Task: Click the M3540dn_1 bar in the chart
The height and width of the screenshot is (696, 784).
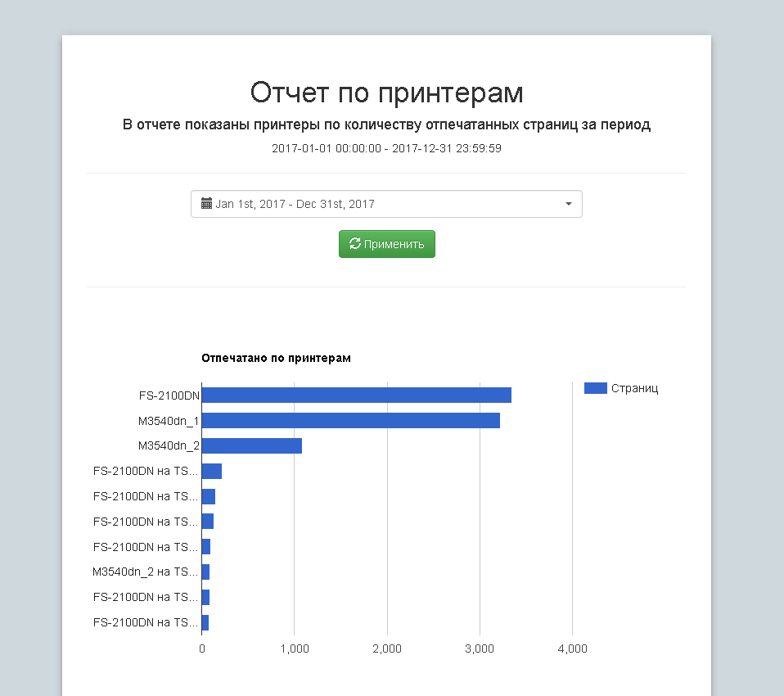Action: (350, 421)
